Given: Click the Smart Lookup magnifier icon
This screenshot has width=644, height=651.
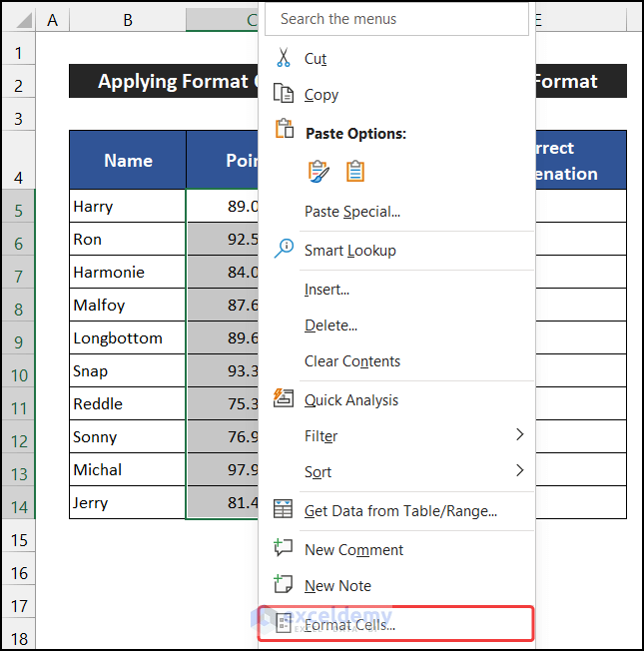Looking at the screenshot, I should point(285,250).
